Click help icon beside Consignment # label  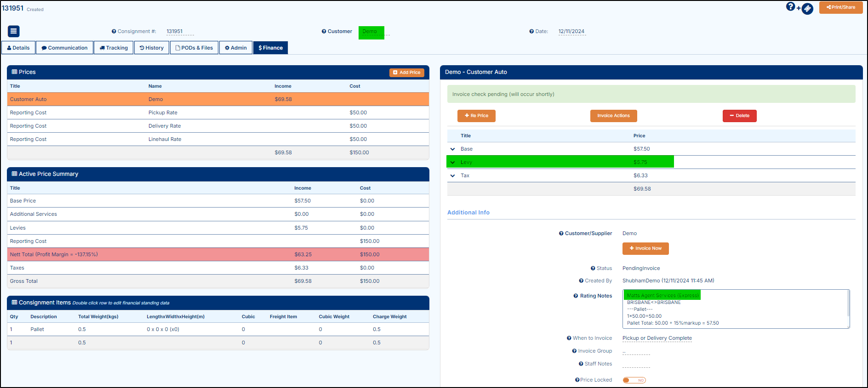pos(114,32)
